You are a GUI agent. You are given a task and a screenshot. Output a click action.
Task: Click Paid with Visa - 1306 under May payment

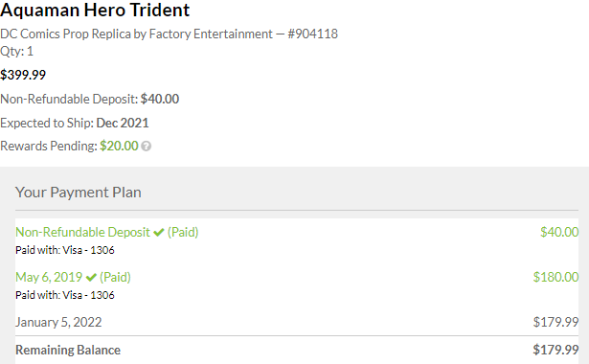64,295
